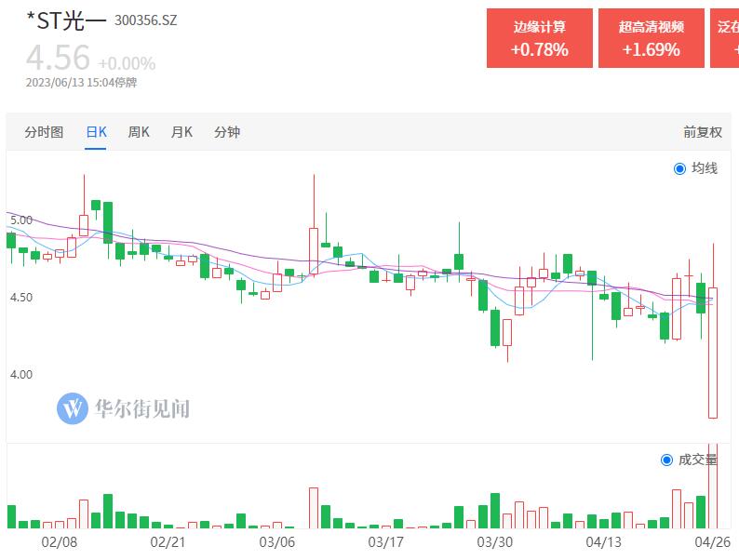Click the last long red candlestick on 04/26

[x=713, y=353]
